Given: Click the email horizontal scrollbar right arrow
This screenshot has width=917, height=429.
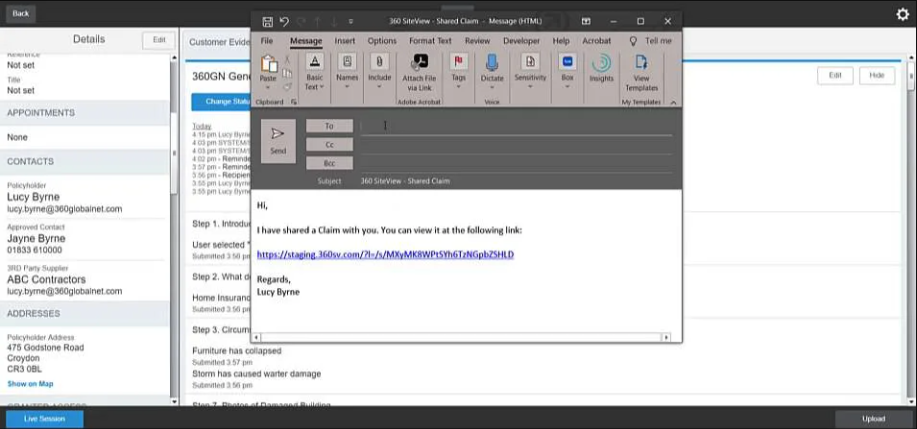Looking at the screenshot, I should (666, 337).
